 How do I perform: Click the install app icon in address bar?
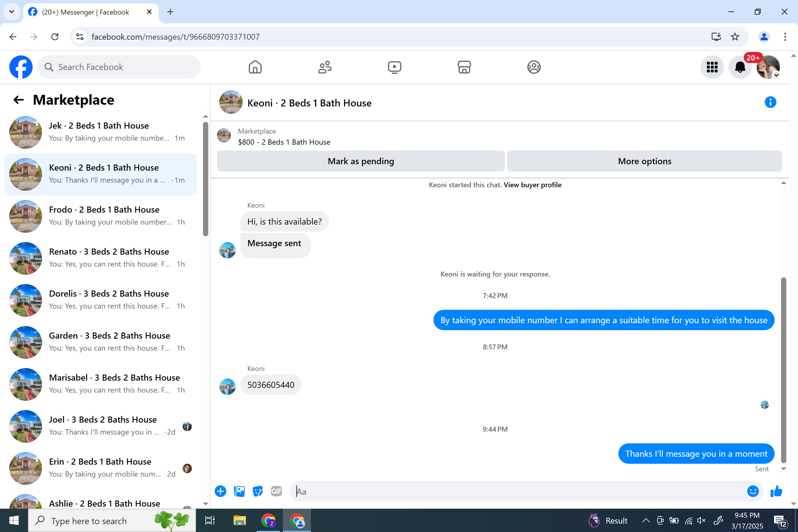pyautogui.click(x=716, y=37)
